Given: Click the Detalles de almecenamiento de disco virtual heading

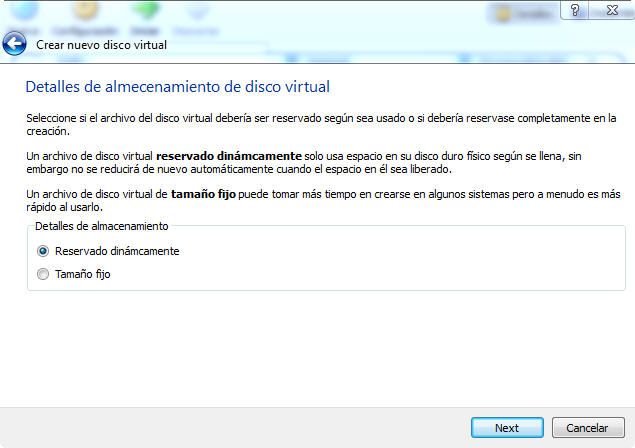Looking at the screenshot, I should [x=177, y=87].
